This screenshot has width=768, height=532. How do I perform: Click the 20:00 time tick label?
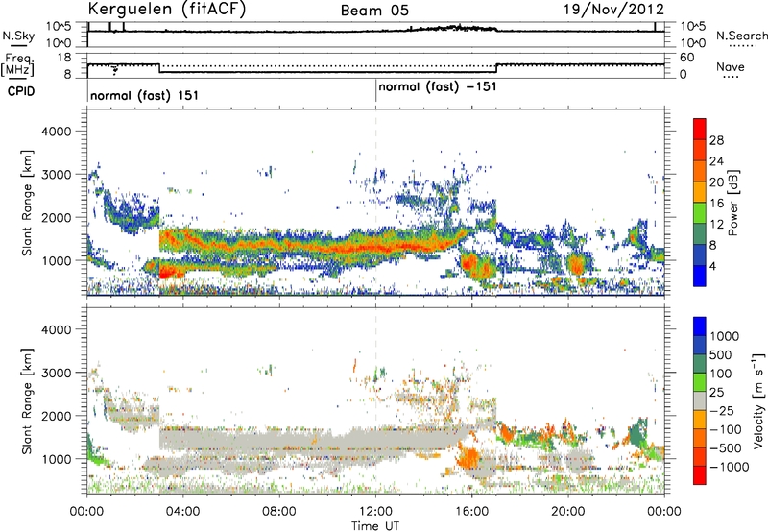(x=568, y=512)
